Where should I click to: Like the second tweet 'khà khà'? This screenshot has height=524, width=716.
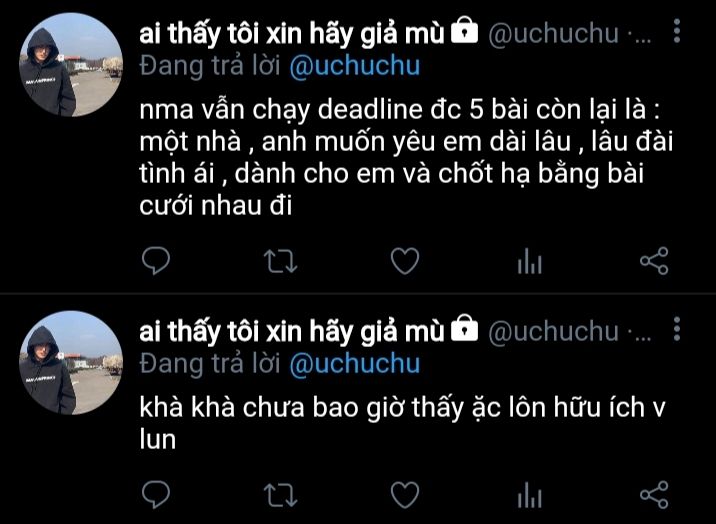[405, 495]
